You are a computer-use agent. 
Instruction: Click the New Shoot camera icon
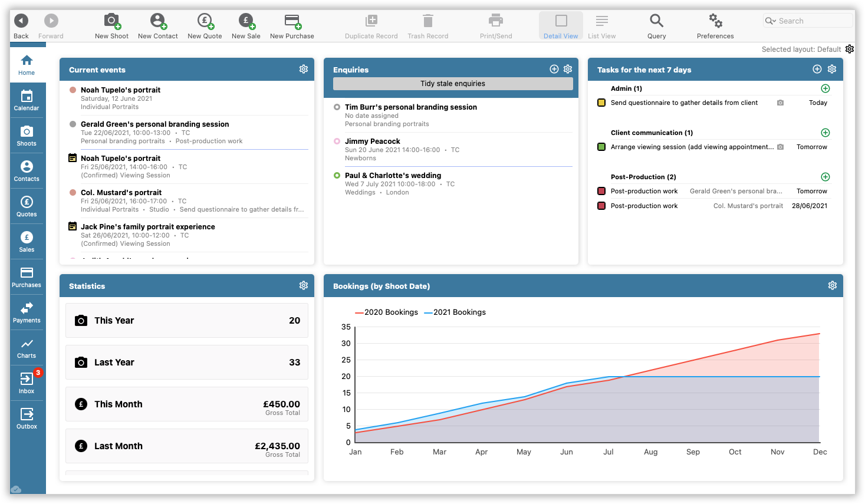[x=111, y=21]
